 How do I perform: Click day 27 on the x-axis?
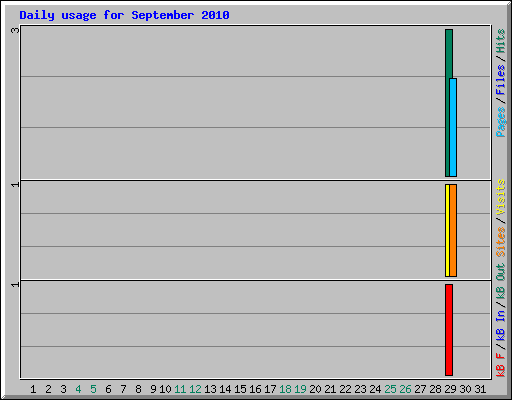(420, 389)
